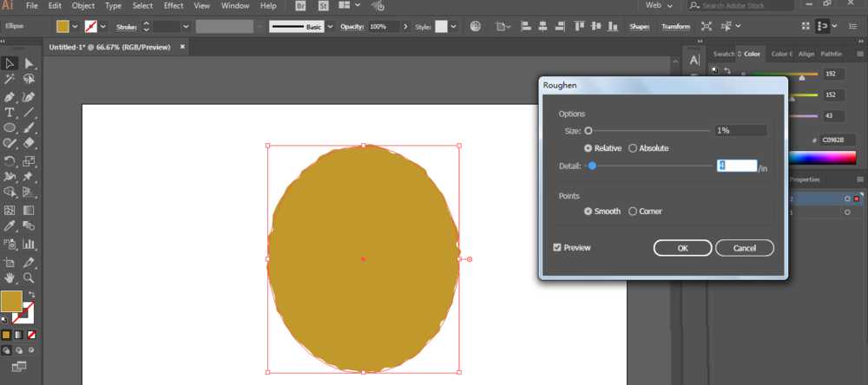Select the Absolute size option
The image size is (868, 385).
tap(633, 148)
